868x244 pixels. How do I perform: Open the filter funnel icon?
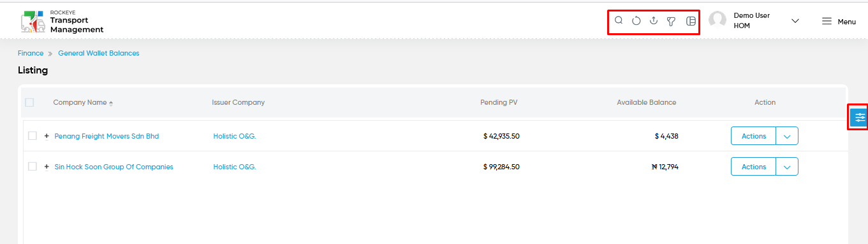coord(671,22)
